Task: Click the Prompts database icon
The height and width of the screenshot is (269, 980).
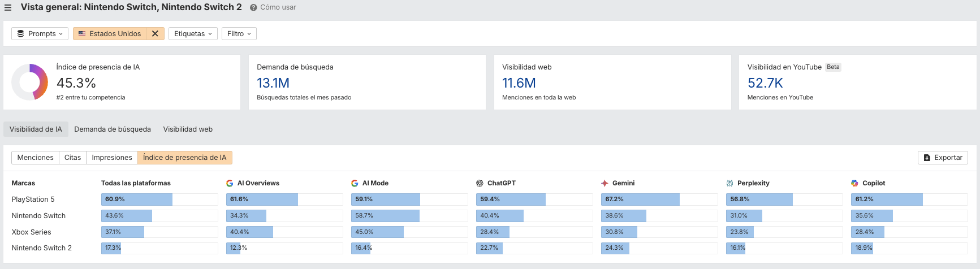Action: click(20, 34)
